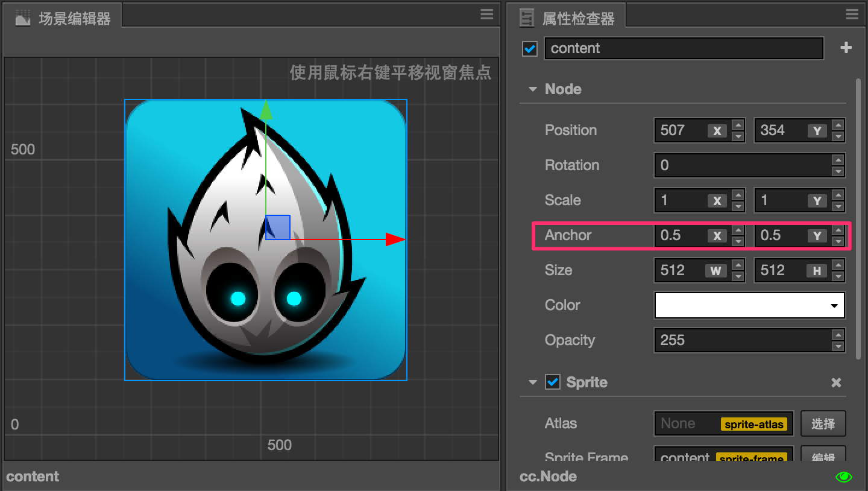This screenshot has width=868, height=491.
Task: Increase Rotation with stepper up arrow
Action: coord(838,160)
